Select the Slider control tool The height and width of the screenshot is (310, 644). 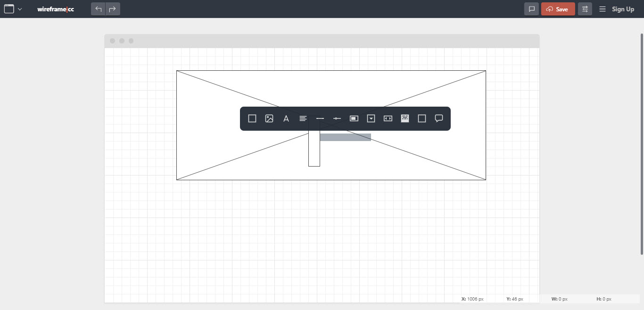tap(337, 118)
